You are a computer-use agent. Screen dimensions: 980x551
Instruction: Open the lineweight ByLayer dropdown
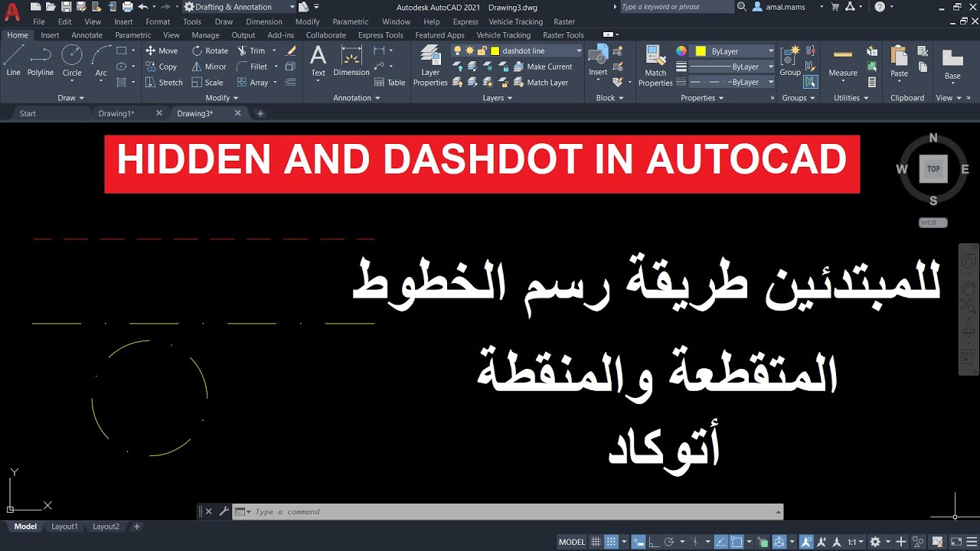pyautogui.click(x=771, y=67)
